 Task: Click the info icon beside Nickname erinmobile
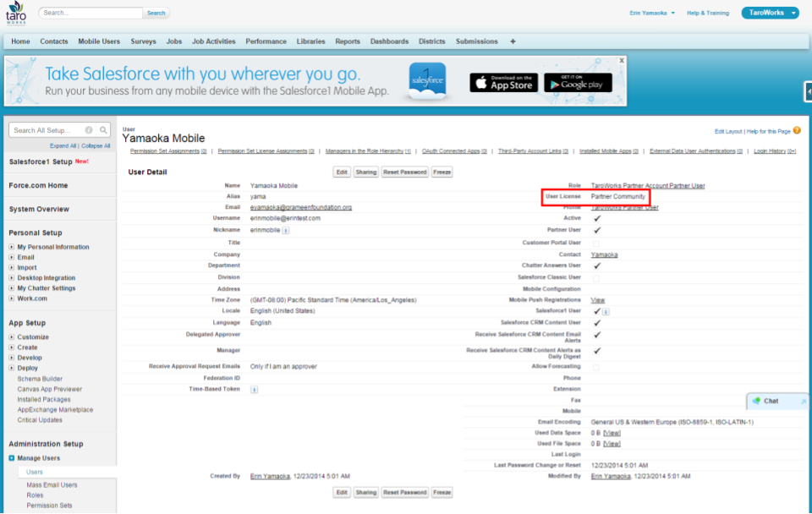(x=285, y=230)
